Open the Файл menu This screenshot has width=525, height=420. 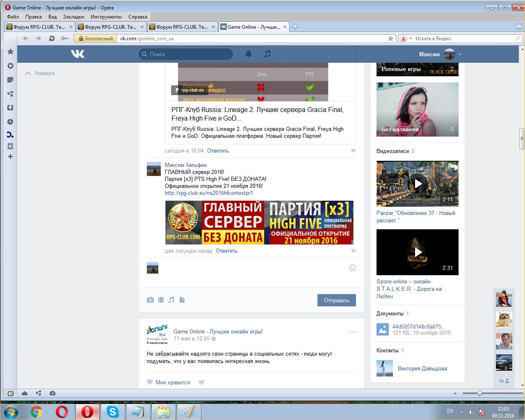coord(13,17)
